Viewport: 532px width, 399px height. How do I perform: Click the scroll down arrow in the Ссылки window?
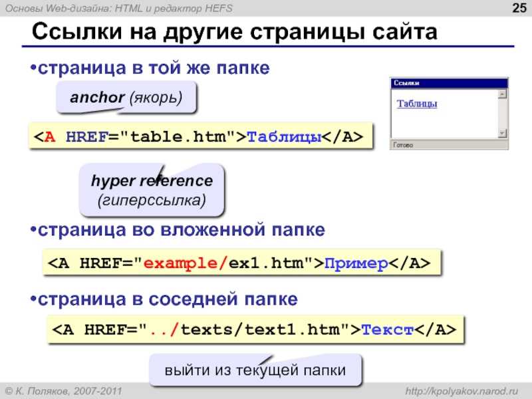click(502, 134)
